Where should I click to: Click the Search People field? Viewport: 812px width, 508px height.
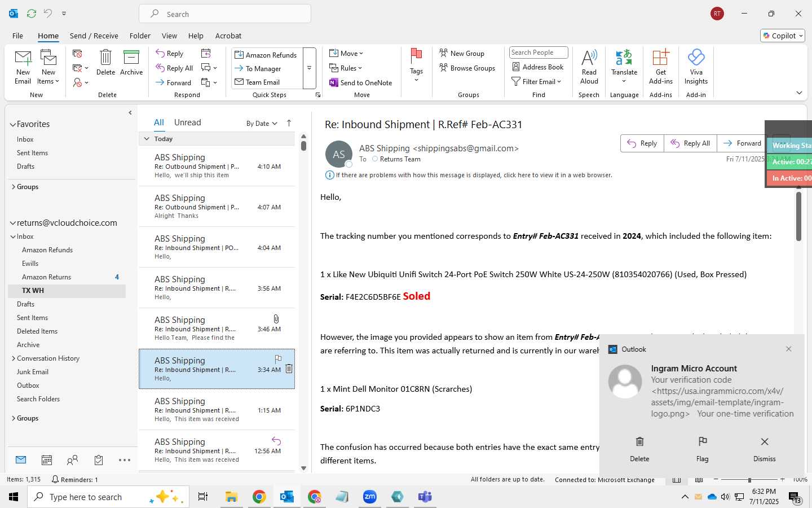tap(539, 52)
